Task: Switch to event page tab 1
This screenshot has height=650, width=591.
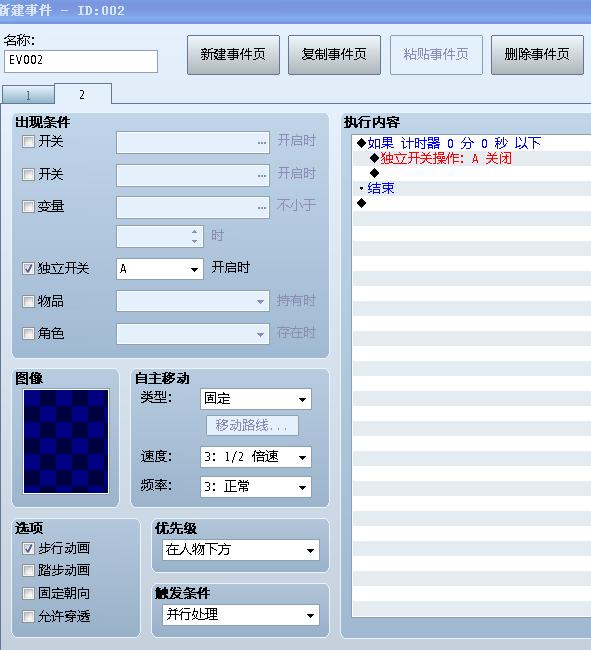Action: [28, 95]
